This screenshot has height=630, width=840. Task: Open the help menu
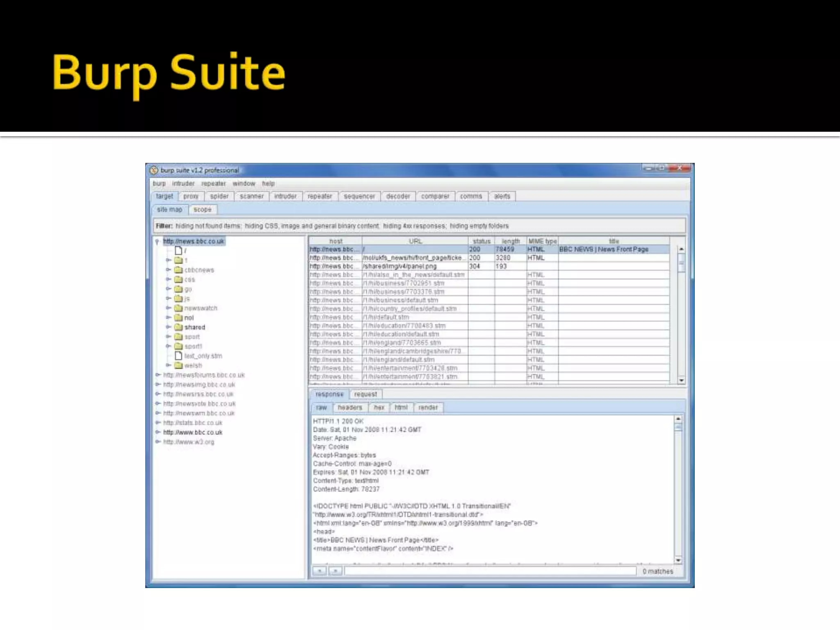pos(268,184)
